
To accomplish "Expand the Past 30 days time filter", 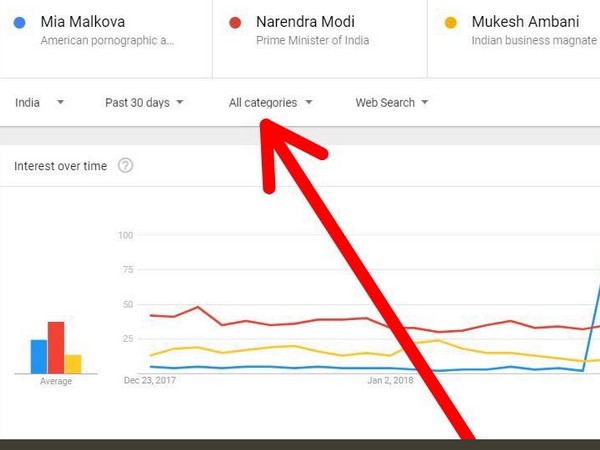I will [x=144, y=102].
